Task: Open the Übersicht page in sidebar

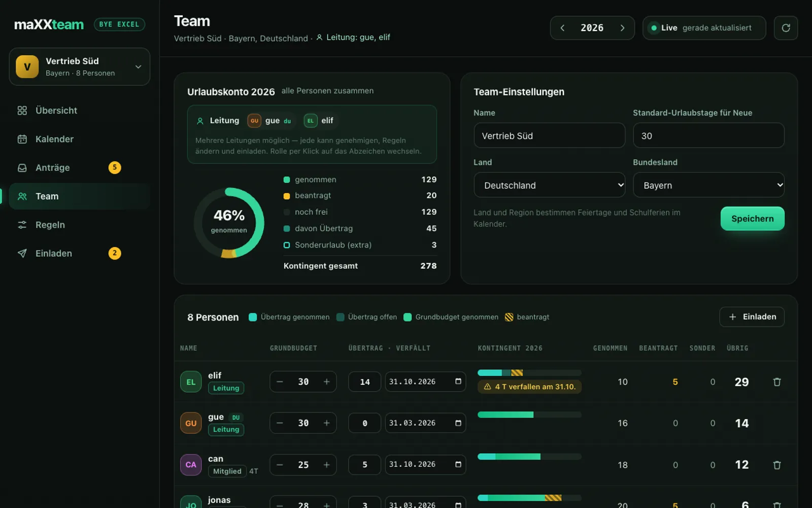Action: click(x=79, y=110)
